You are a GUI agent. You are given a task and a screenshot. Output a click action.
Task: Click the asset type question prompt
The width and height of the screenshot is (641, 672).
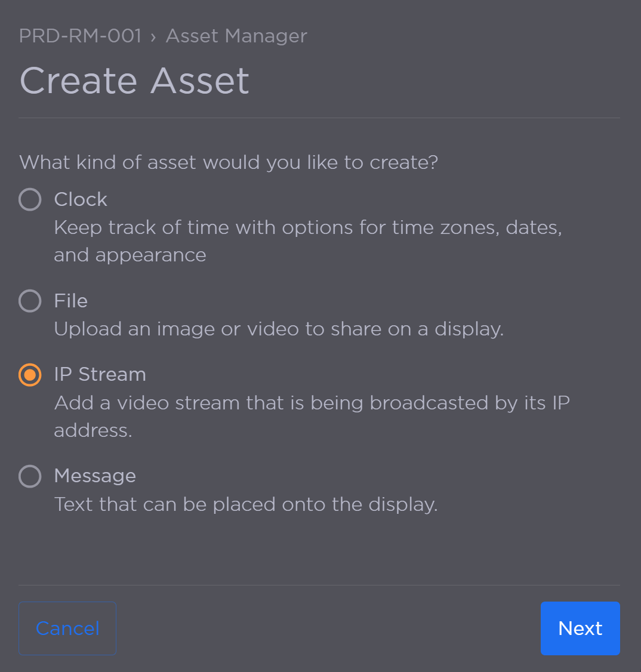pyautogui.click(x=229, y=162)
